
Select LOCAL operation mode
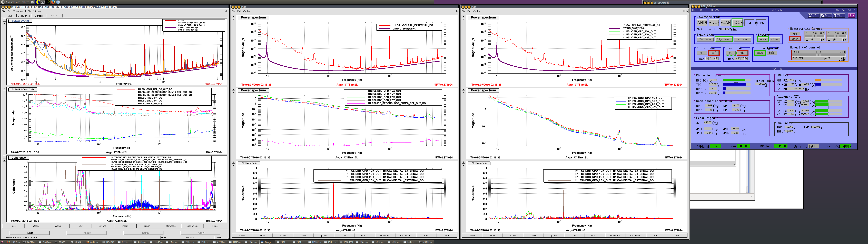pos(761,23)
